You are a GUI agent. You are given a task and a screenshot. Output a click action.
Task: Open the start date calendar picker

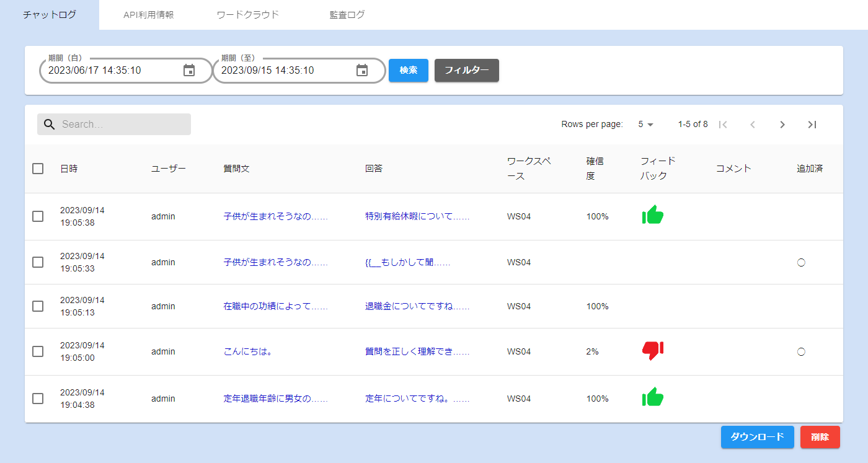(x=189, y=71)
